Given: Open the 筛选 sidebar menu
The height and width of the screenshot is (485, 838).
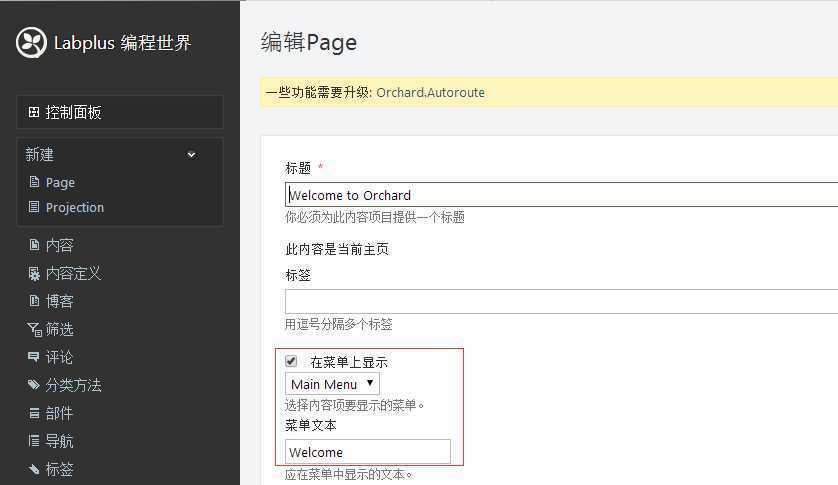Looking at the screenshot, I should [x=59, y=329].
